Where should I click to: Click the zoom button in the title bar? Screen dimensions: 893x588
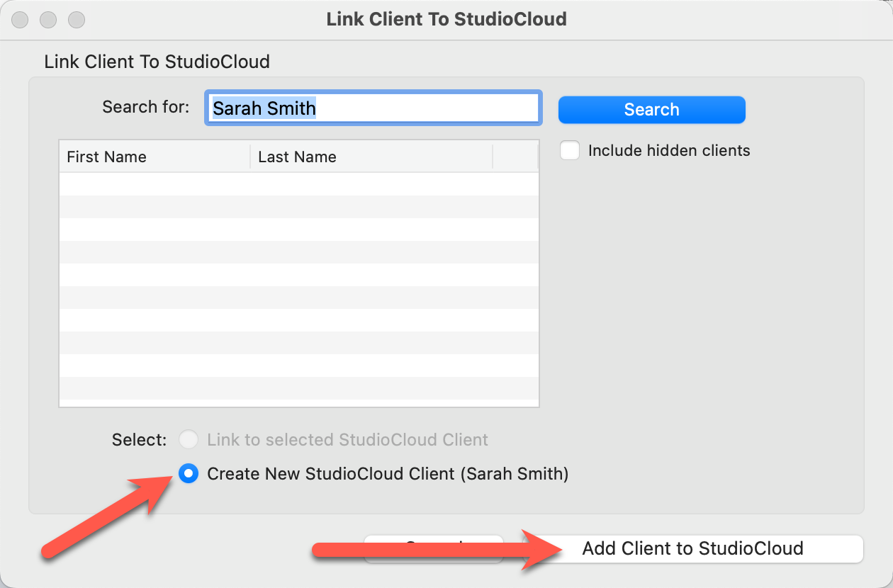click(x=75, y=19)
